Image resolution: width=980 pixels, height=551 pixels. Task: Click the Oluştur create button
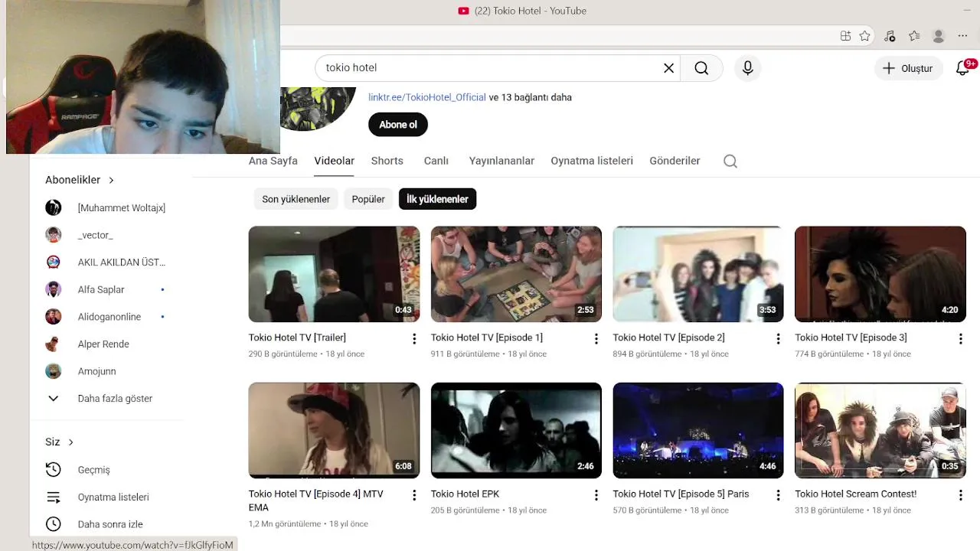(907, 68)
